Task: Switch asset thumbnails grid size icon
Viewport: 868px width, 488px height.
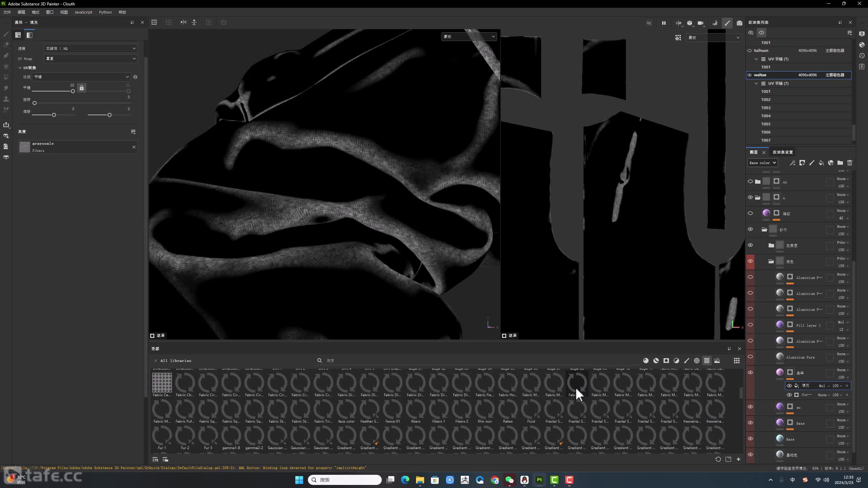Action: coord(737,361)
